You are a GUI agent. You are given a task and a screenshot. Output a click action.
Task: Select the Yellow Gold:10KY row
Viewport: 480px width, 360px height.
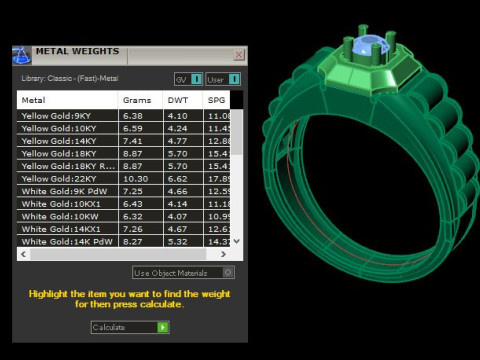[123, 128]
